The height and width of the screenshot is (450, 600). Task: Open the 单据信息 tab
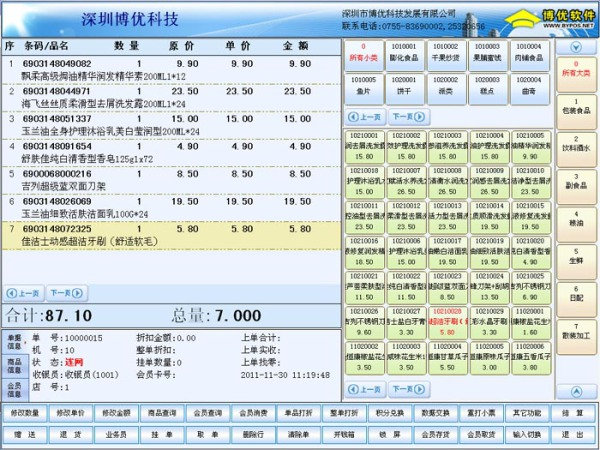[x=15, y=342]
